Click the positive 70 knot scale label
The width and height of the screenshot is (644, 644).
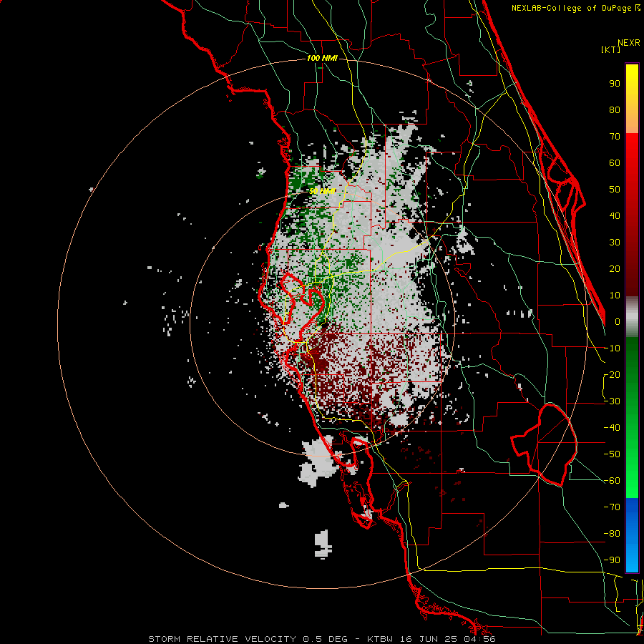coord(615,137)
